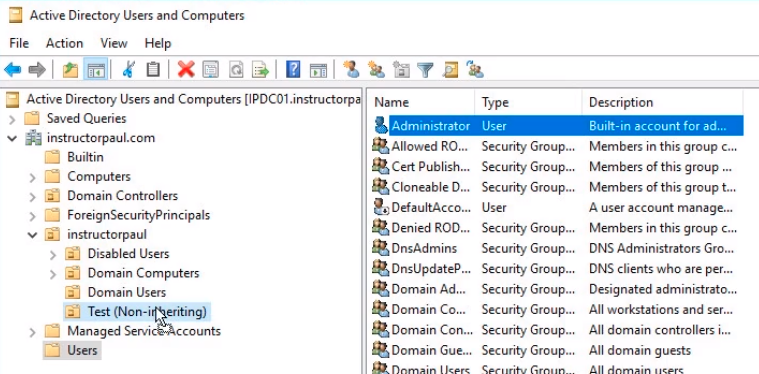Expand the Domain Computers OU
The height and width of the screenshot is (374, 759).
pyautogui.click(x=53, y=274)
